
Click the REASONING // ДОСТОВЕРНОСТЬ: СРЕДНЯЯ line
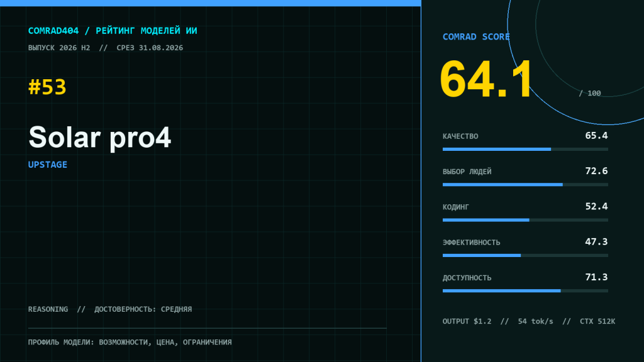pos(109,309)
